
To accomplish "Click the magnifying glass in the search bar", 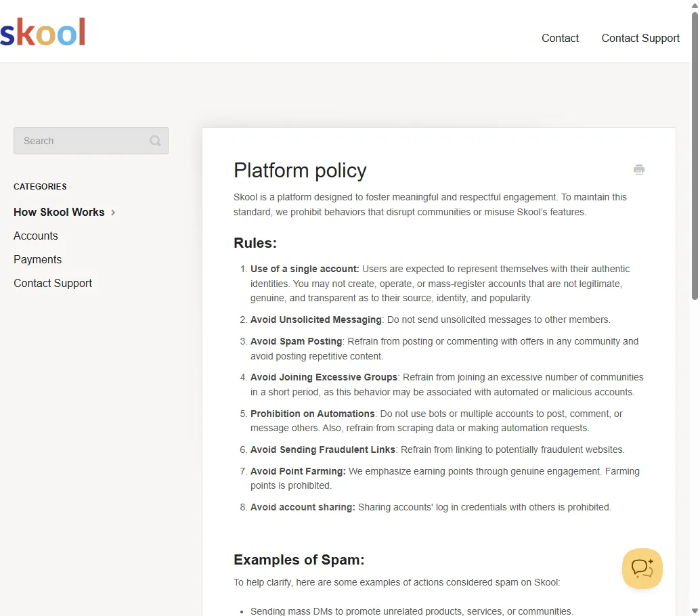I will [x=155, y=141].
